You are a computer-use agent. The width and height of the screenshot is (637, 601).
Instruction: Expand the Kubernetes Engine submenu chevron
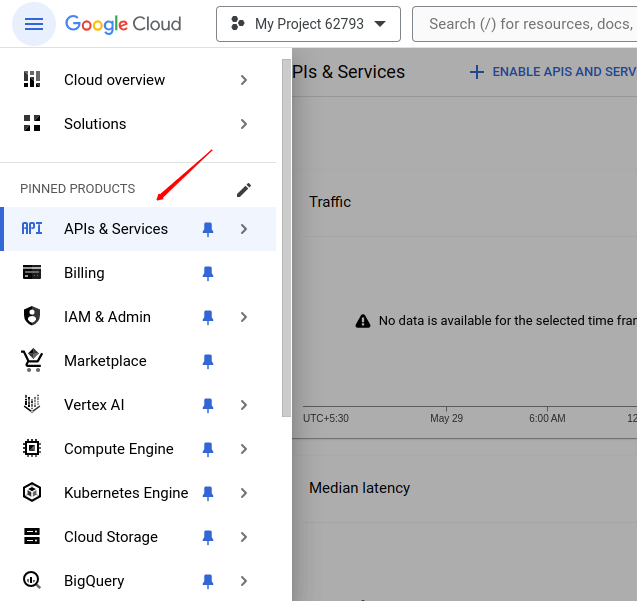click(244, 493)
